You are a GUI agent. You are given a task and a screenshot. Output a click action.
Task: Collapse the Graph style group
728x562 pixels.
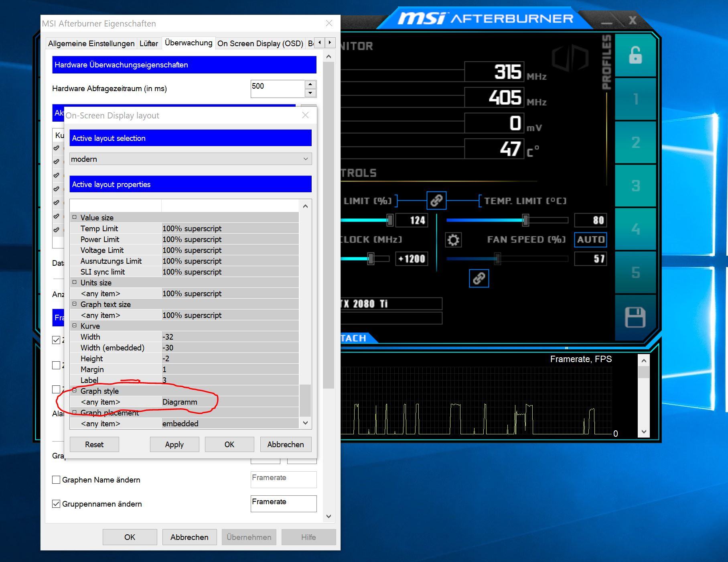pos(74,391)
